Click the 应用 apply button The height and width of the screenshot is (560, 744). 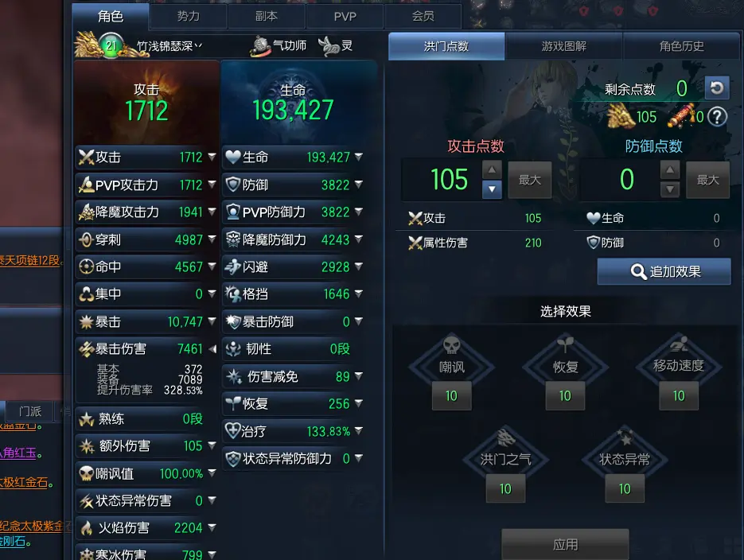[565, 544]
